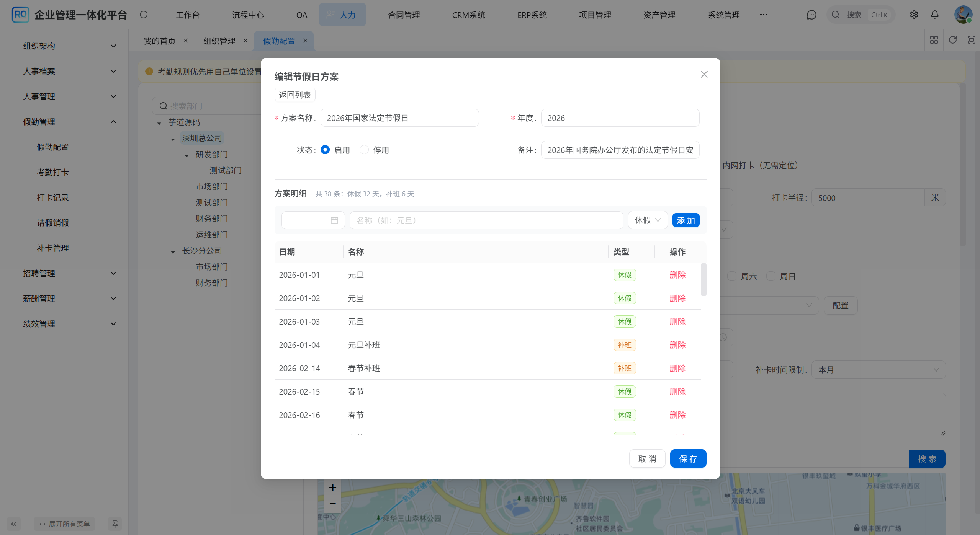The image size is (980, 535).
Task: Click the notification bell icon
Action: click(x=934, y=15)
